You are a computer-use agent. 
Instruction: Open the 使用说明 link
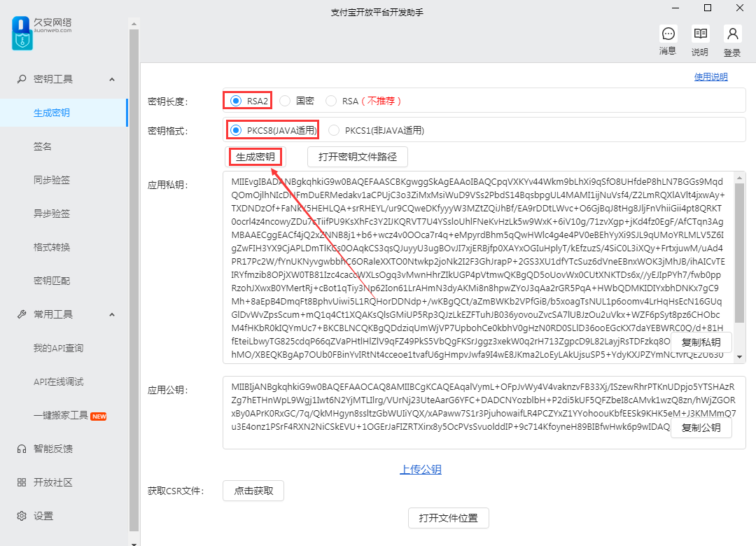(710, 77)
